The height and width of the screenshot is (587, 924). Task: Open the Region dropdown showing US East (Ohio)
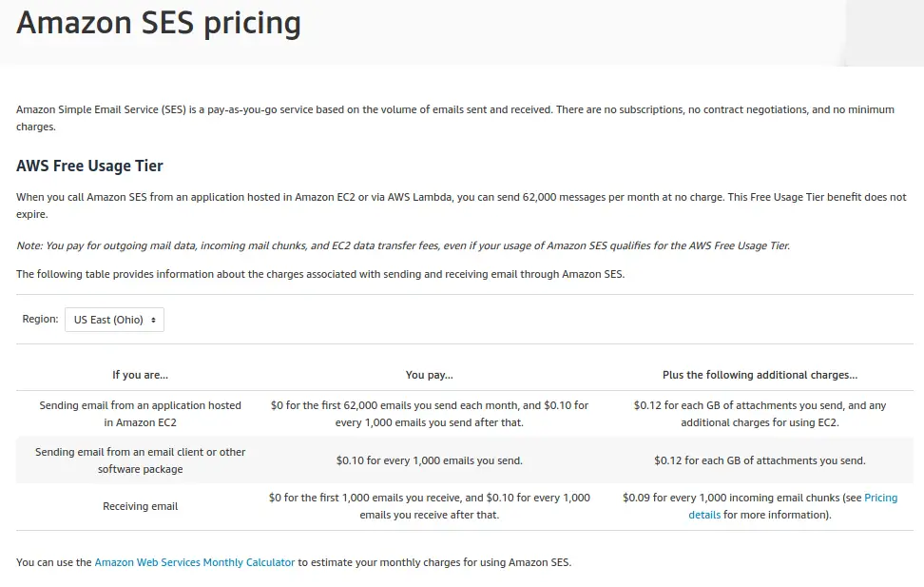pos(114,320)
